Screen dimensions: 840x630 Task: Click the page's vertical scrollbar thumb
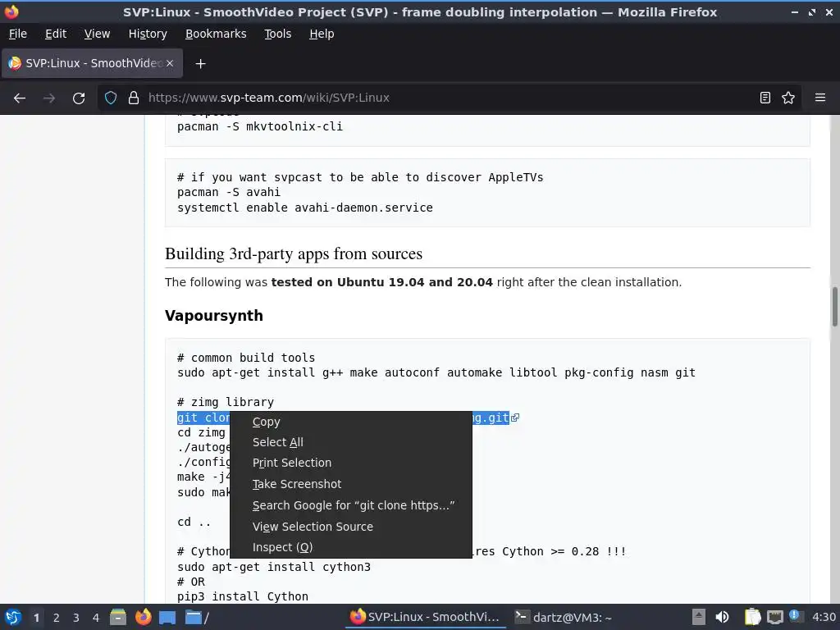click(834, 307)
